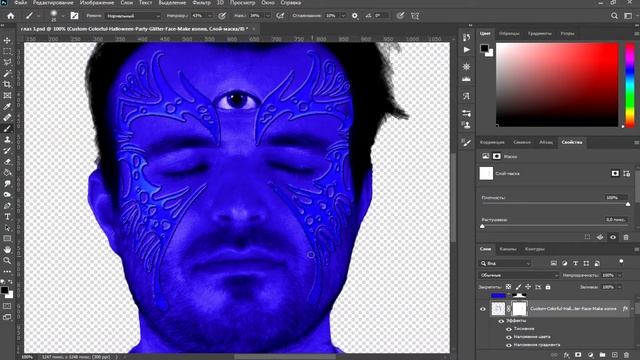Open the layer filter Вид dropdown
This screenshot has height=360, width=640.
(x=505, y=263)
